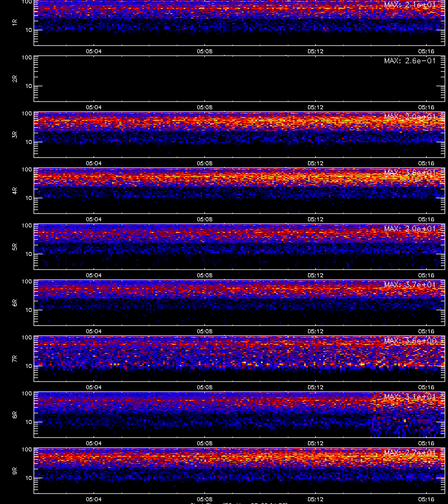
Task: Select the MAX: 2.1e+01 label in panel 1R
Action: (410, 4)
